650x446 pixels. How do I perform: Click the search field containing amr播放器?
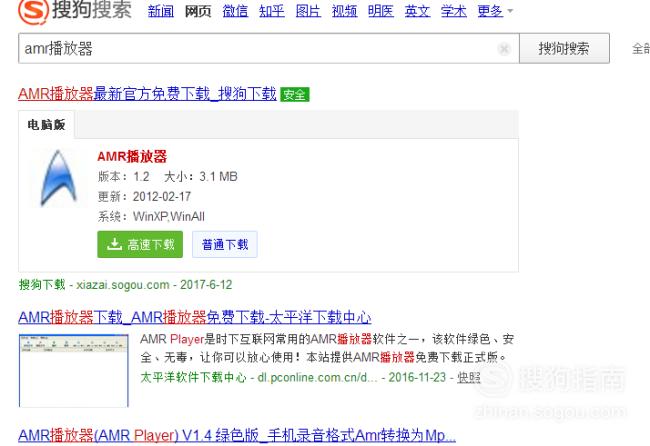[x=269, y=48]
